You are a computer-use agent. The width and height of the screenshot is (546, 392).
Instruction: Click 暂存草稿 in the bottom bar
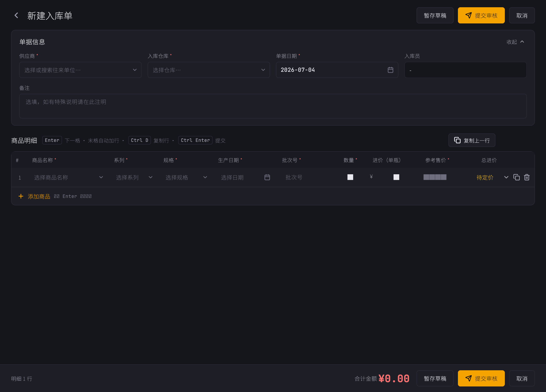click(435, 378)
